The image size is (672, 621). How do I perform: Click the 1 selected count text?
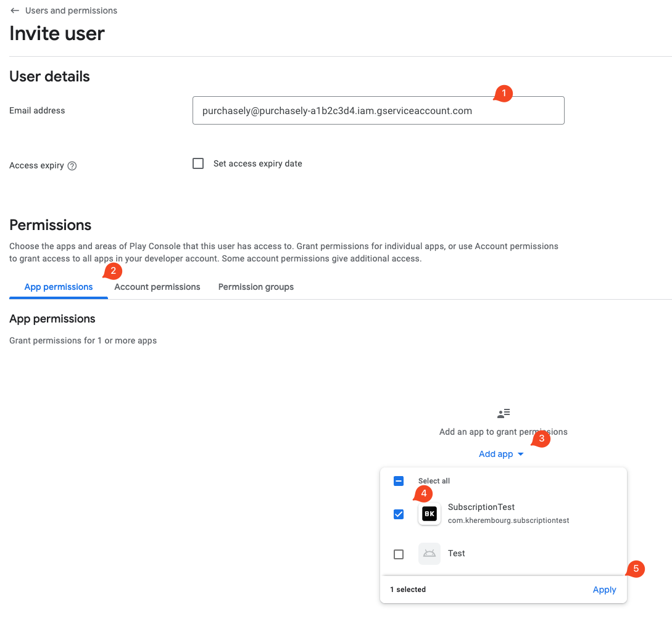(408, 590)
